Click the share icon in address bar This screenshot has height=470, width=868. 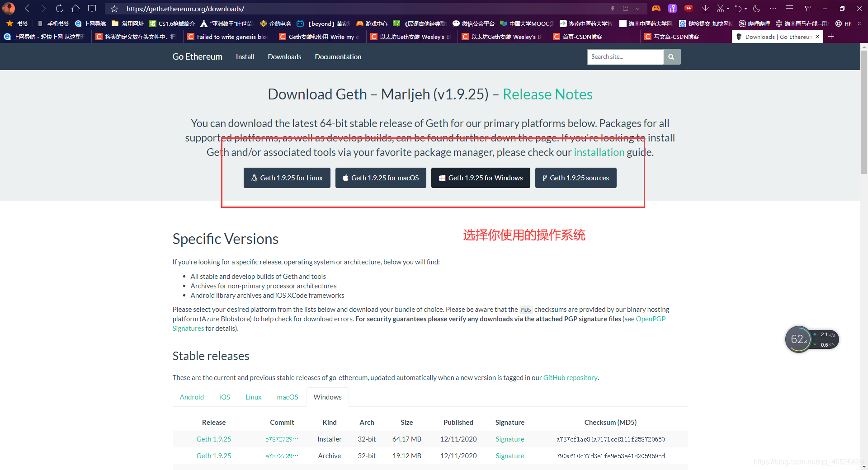(x=626, y=9)
